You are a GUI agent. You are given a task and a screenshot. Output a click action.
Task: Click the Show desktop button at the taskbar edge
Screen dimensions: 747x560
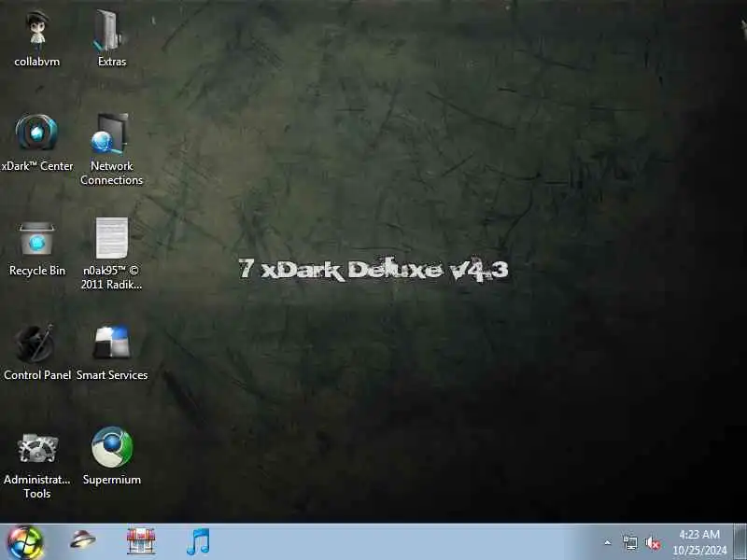click(740, 542)
